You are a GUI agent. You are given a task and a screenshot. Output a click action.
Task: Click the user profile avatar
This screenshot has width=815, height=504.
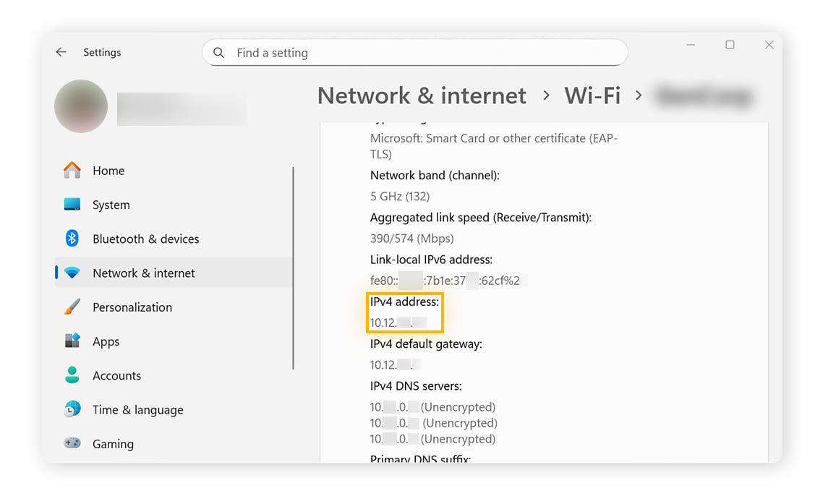pyautogui.click(x=80, y=106)
